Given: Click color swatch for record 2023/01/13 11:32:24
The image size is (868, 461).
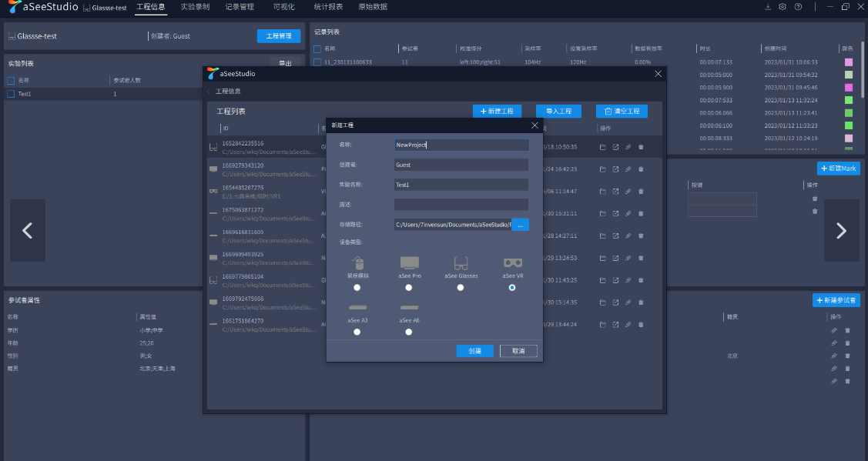Looking at the screenshot, I should click(848, 100).
